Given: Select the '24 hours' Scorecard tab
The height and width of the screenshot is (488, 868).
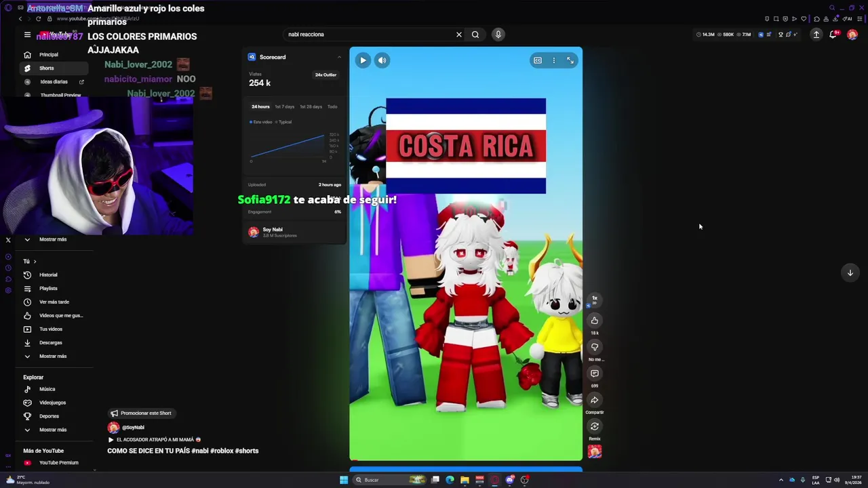Looking at the screenshot, I should (x=260, y=106).
